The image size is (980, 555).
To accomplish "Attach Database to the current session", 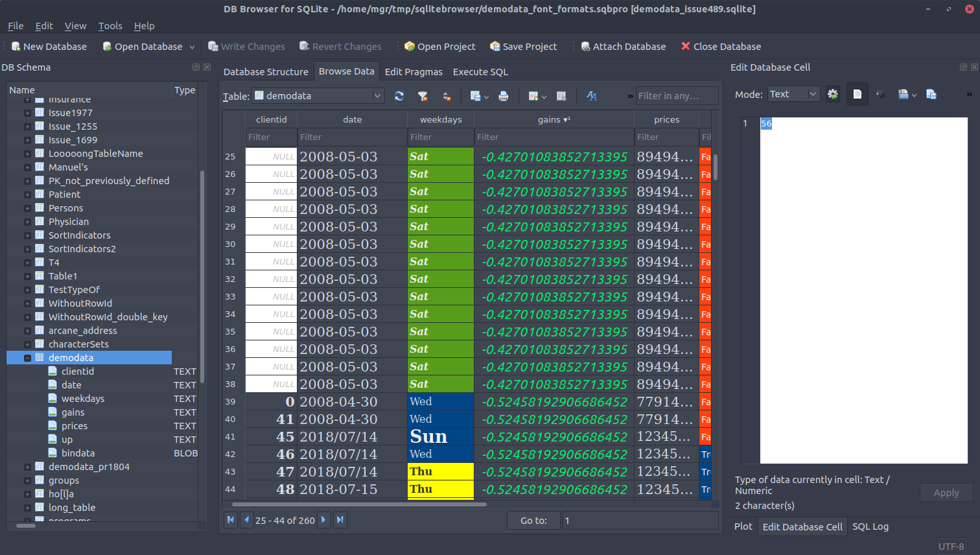I will click(623, 46).
